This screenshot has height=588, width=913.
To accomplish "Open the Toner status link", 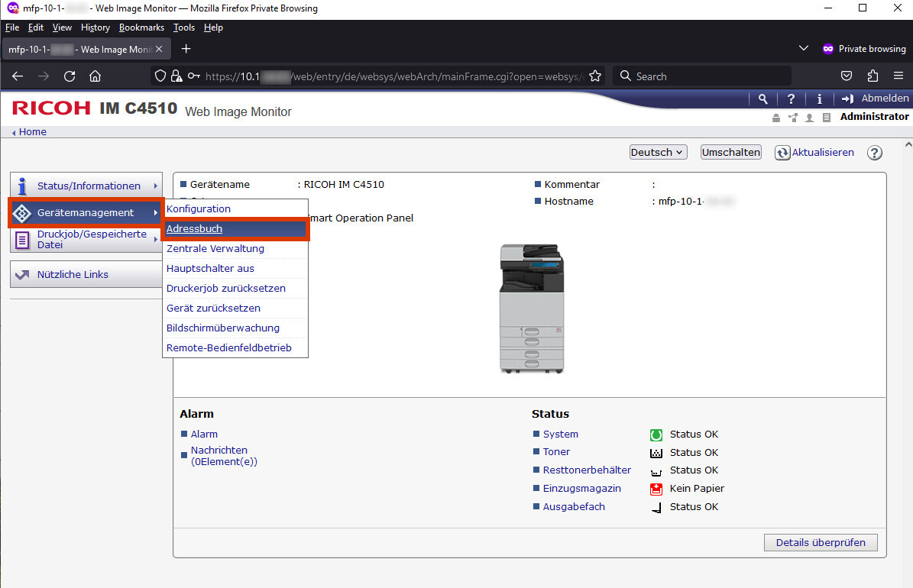I will [x=557, y=452].
